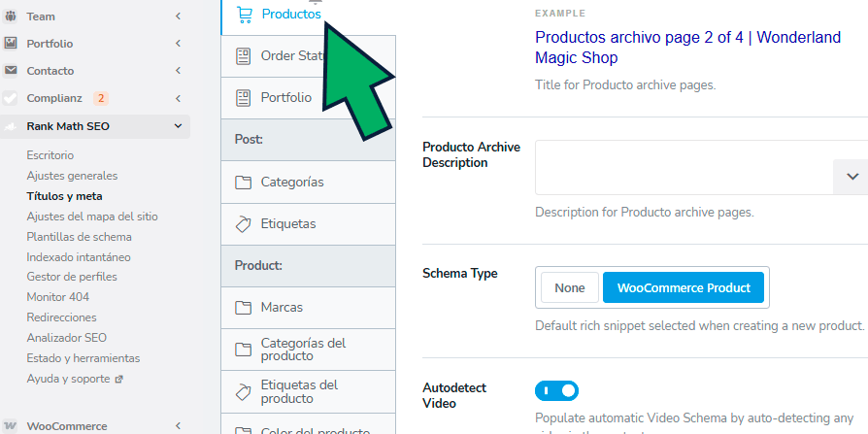Open the variables dropdown in Producto Archive Description
The width and height of the screenshot is (868, 434).
click(851, 177)
